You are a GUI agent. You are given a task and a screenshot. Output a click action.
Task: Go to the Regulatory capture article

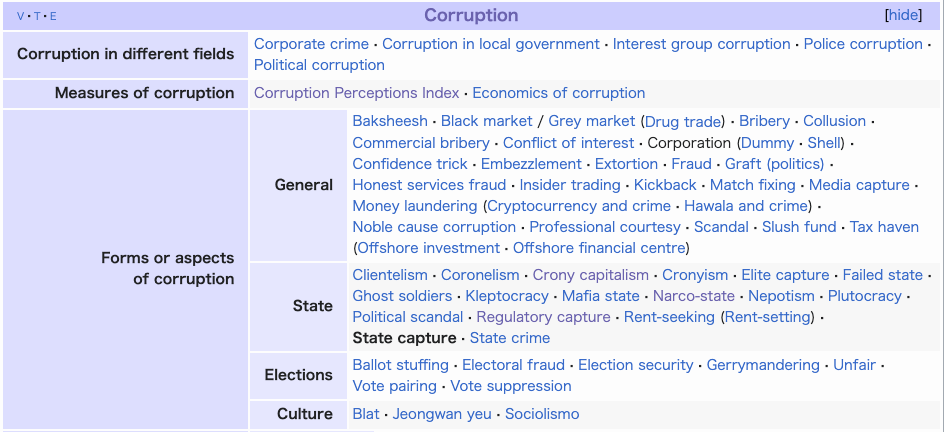(543, 317)
